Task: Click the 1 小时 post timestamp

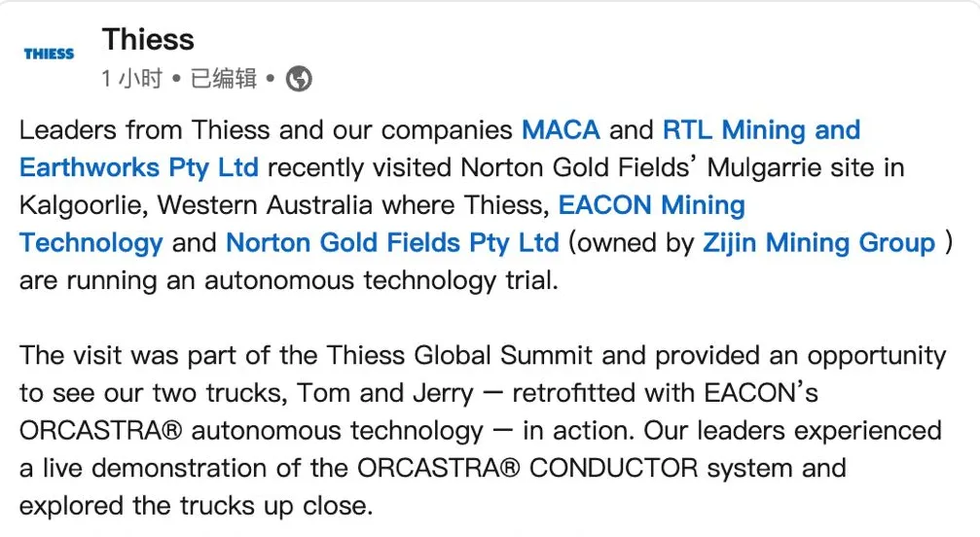Action: point(131,79)
